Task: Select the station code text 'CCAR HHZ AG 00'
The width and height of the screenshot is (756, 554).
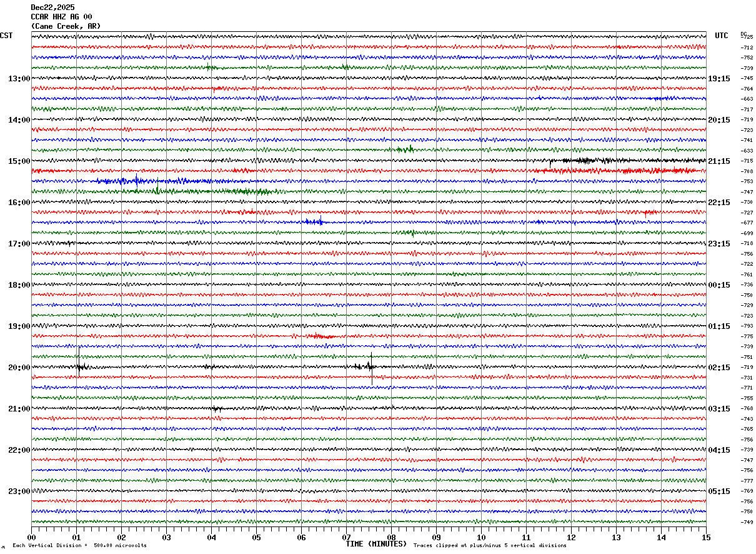Action: click(61, 17)
